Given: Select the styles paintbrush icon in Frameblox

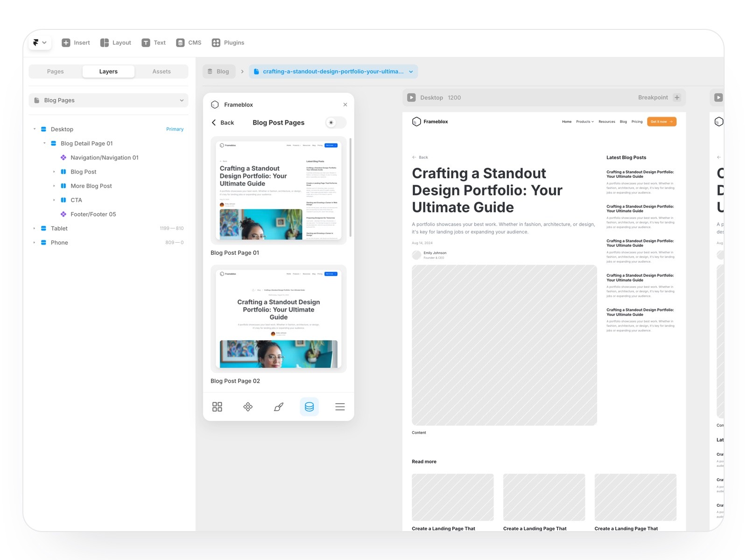Looking at the screenshot, I should click(x=278, y=406).
